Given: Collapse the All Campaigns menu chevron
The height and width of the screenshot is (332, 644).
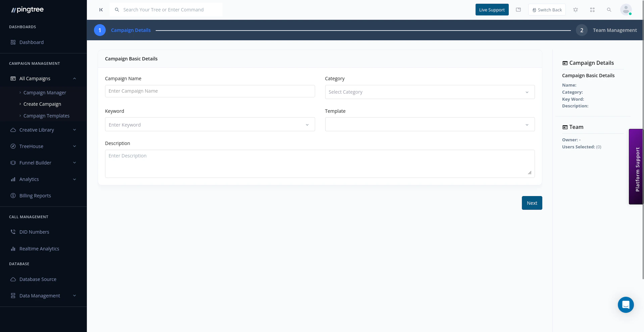Looking at the screenshot, I should 75,79.
